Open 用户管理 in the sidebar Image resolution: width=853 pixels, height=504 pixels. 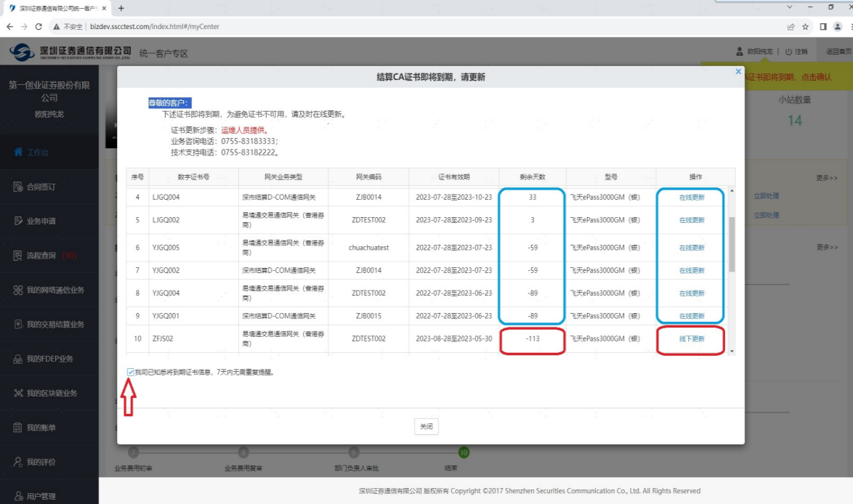[x=49, y=496]
